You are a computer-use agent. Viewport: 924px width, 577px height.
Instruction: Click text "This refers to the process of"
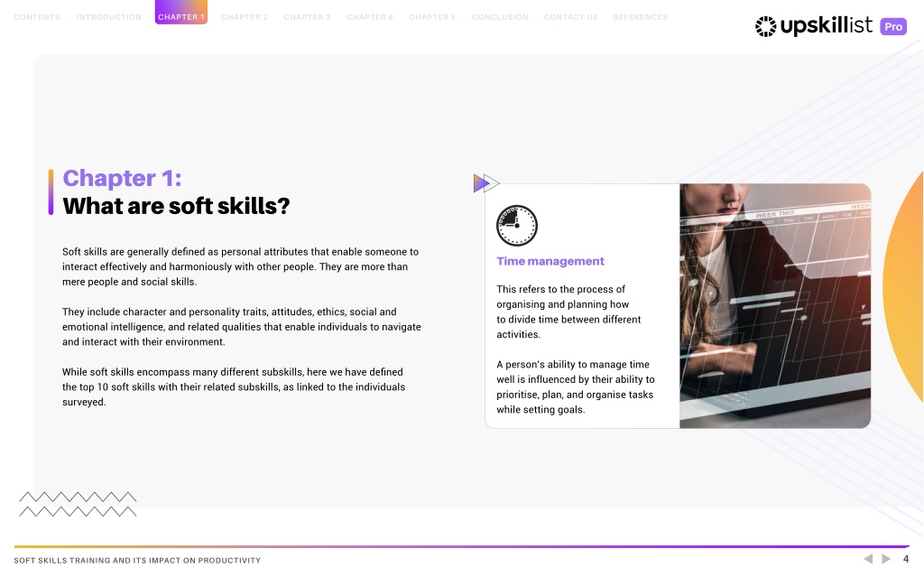tap(568, 312)
